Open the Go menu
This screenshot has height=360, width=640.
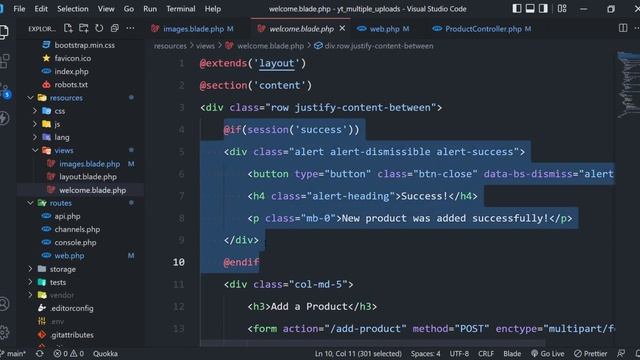click(x=129, y=9)
